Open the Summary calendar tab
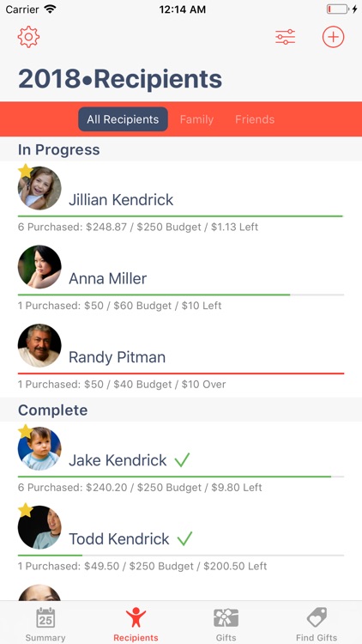The width and height of the screenshot is (362, 644). (x=45, y=624)
